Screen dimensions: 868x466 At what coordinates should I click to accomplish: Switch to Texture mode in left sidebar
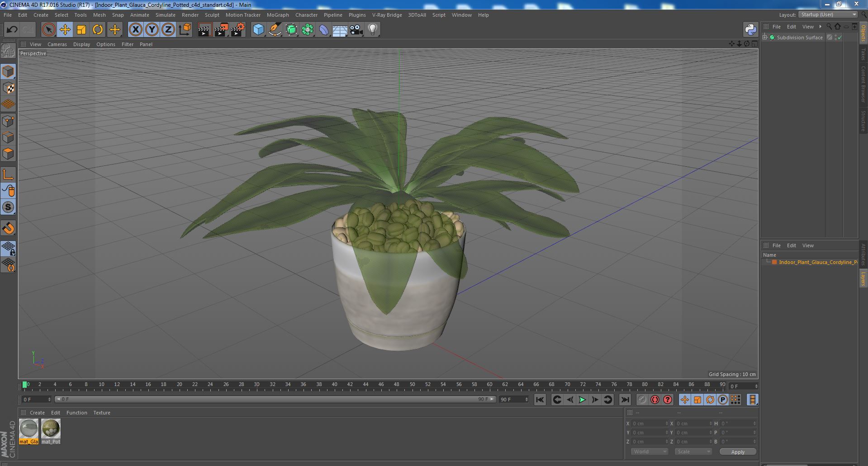coord(8,88)
